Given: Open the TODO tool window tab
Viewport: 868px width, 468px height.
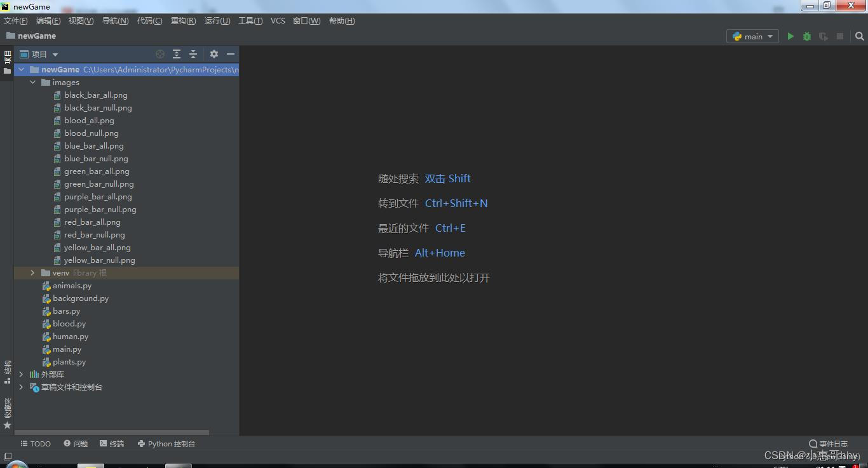Looking at the screenshot, I should 36,444.
